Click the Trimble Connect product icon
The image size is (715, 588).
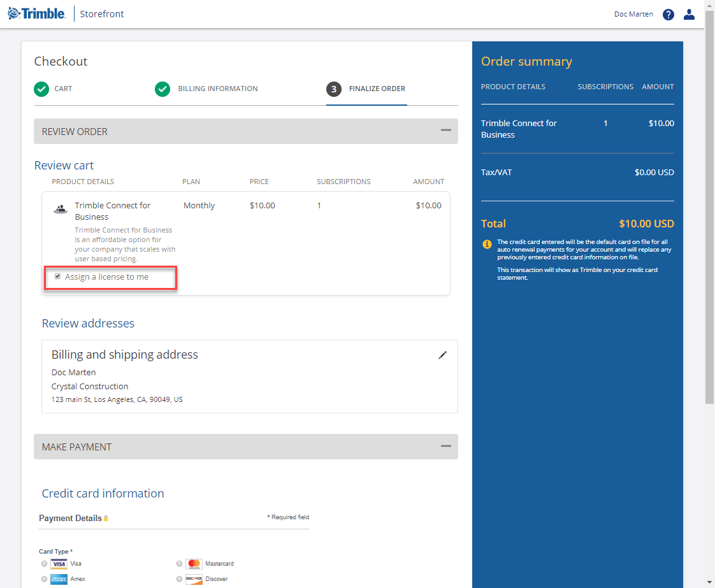tap(61, 209)
